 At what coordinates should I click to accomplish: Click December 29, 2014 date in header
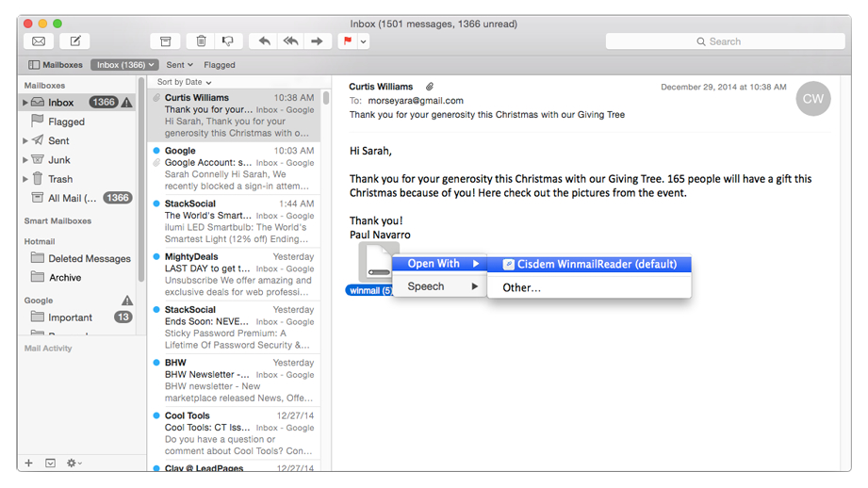[724, 87]
